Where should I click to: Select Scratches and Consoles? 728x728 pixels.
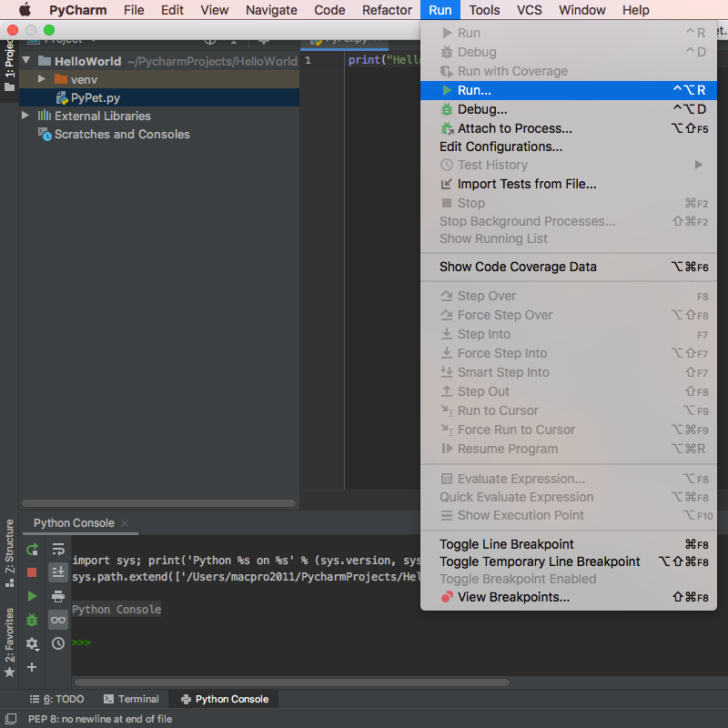tap(122, 134)
